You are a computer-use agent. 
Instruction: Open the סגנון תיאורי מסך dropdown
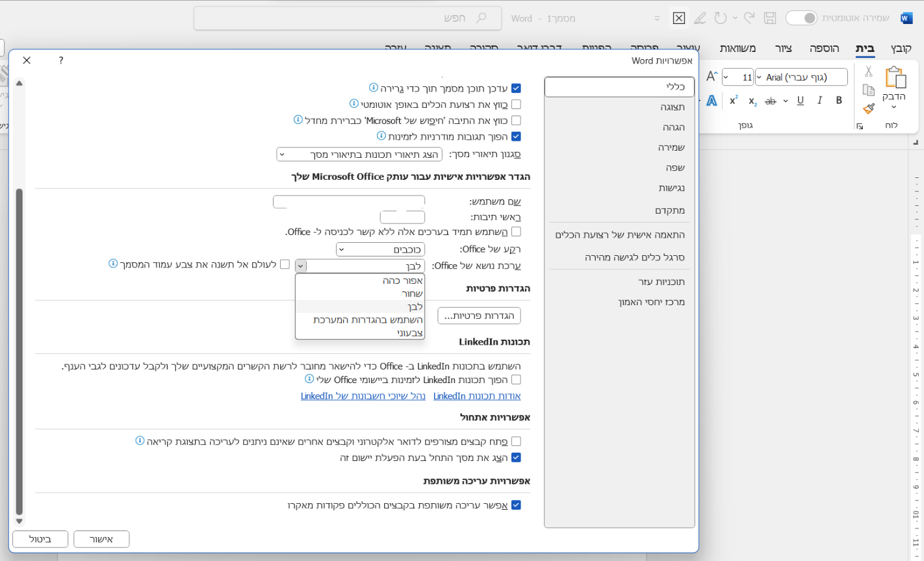coord(359,155)
